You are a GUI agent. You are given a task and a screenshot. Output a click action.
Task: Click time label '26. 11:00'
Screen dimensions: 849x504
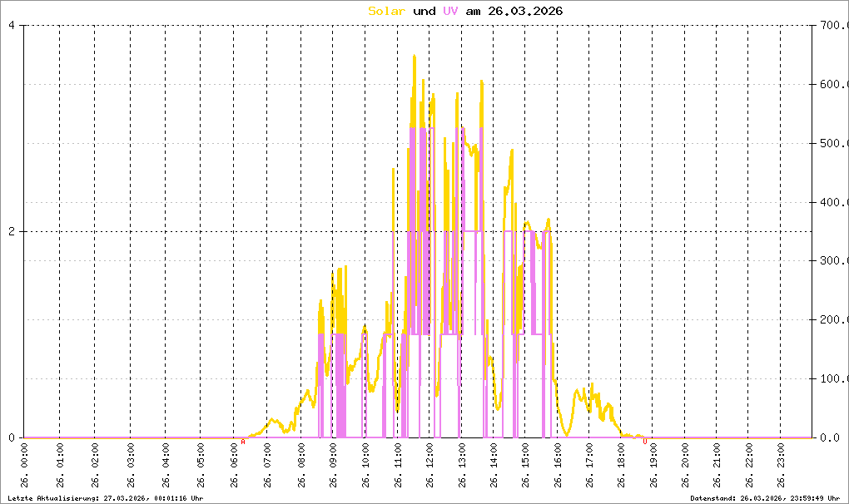[x=397, y=466]
